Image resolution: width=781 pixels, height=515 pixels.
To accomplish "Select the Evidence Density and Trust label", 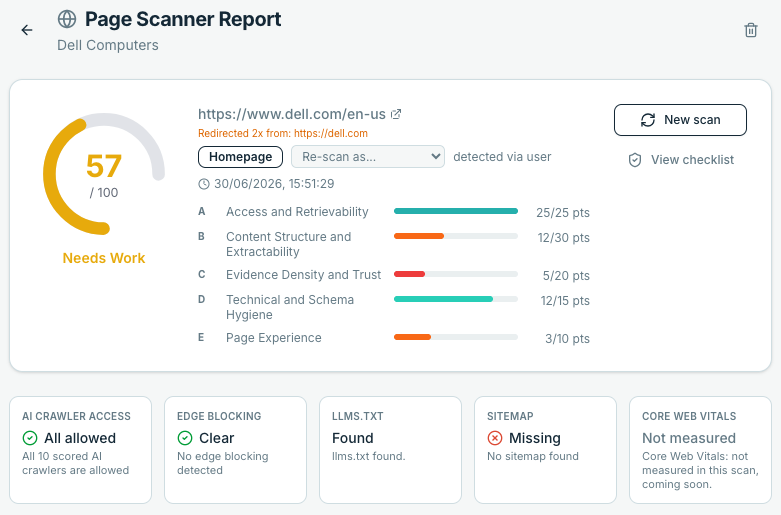I will (303, 275).
